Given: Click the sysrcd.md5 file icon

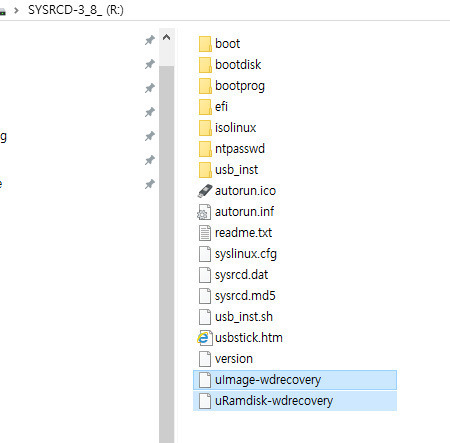Looking at the screenshot, I should pyautogui.click(x=205, y=296).
